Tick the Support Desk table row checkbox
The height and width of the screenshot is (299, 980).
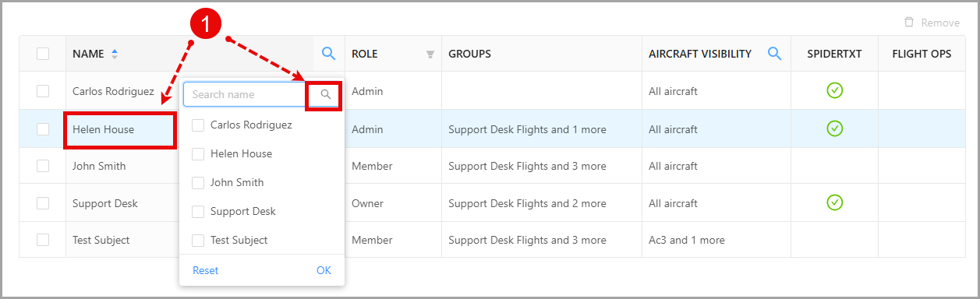43,203
